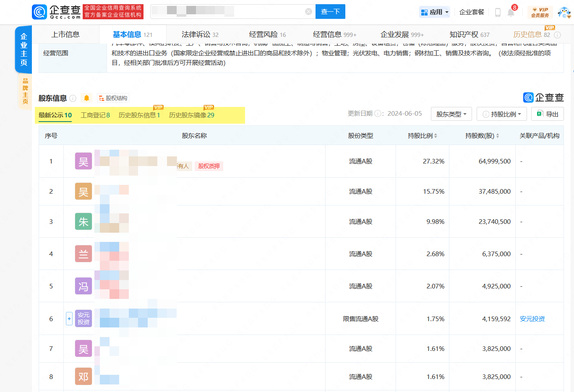Open the 持股比例 filter dropdown
The image size is (574, 392).
[501, 114]
